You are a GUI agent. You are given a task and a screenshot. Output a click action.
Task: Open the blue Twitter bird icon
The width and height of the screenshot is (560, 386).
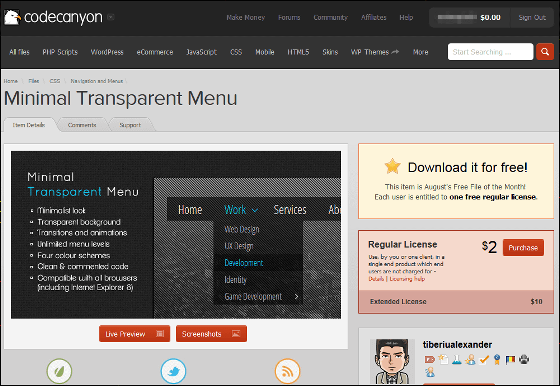(174, 371)
